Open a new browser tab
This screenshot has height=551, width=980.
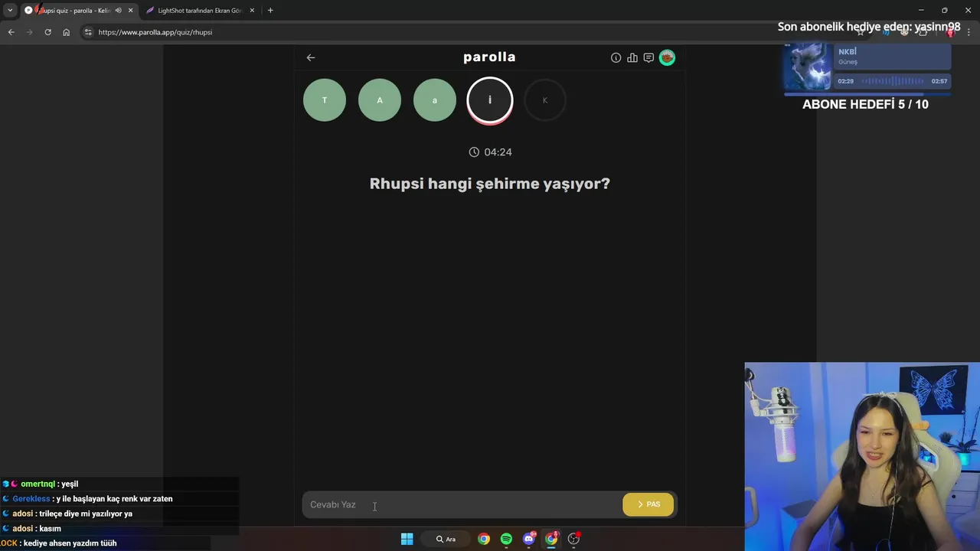click(270, 11)
